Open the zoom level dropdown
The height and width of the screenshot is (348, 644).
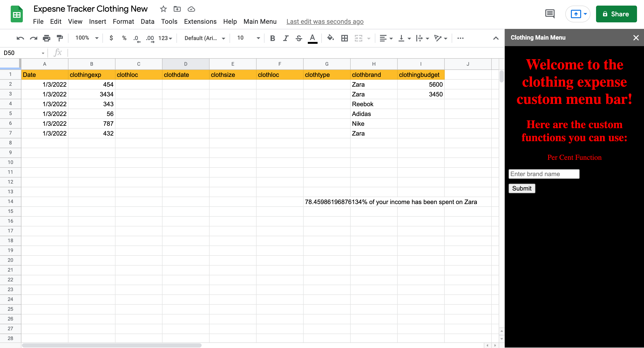click(87, 38)
